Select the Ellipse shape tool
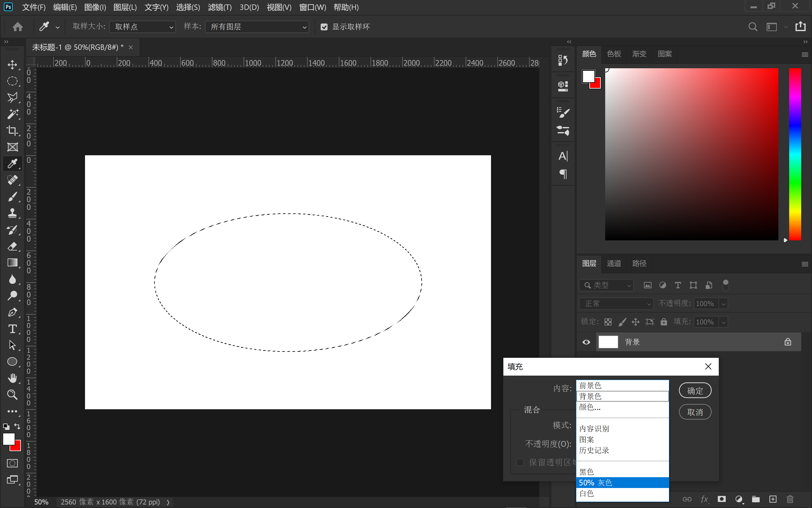Screen dimensions: 812x508 tap(12, 362)
